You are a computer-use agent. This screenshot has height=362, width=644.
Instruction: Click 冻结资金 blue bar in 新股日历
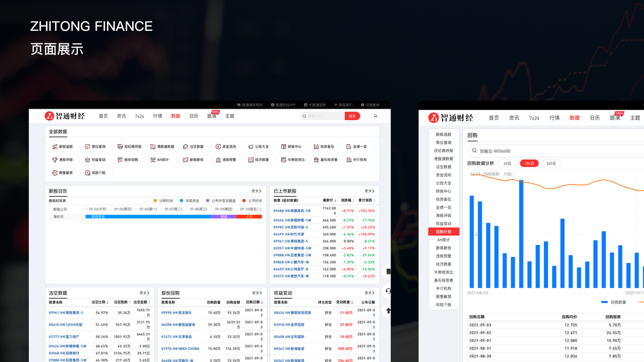[x=148, y=217]
